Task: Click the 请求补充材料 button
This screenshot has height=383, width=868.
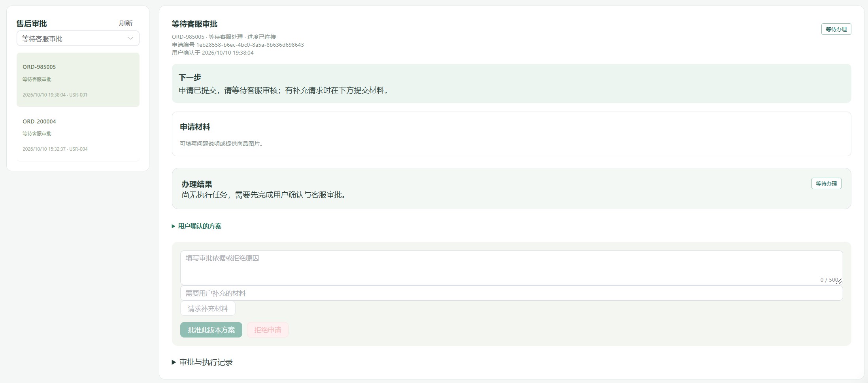Action: point(208,309)
